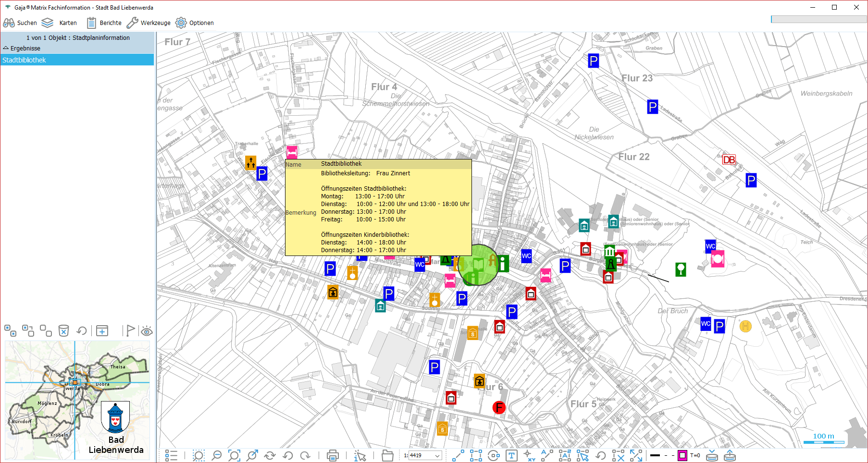The image size is (868, 463).
Task: Click the print icon in bottom toolbar
Action: (x=333, y=455)
